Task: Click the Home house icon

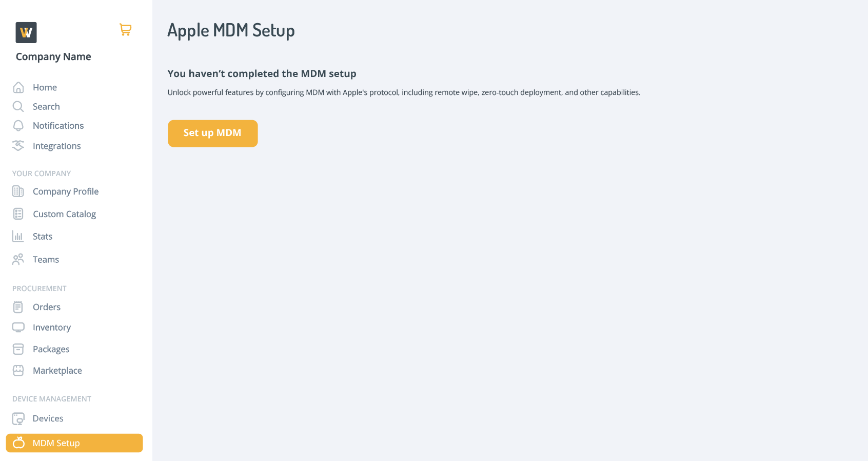Action: (x=18, y=88)
